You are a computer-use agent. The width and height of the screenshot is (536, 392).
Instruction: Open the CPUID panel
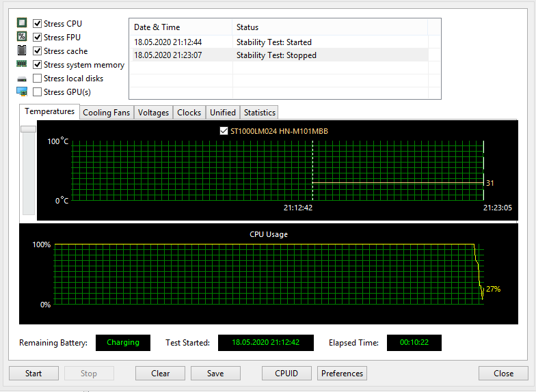click(x=287, y=374)
